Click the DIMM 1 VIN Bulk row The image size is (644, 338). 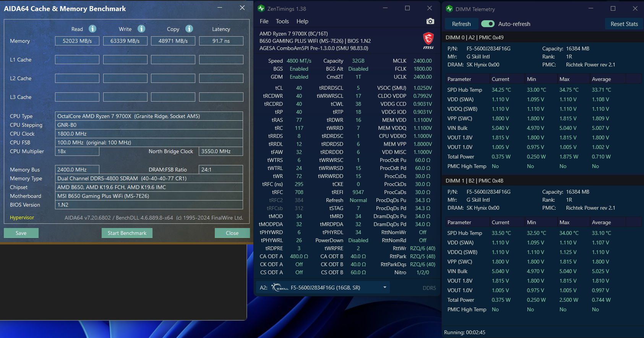(x=543, y=271)
